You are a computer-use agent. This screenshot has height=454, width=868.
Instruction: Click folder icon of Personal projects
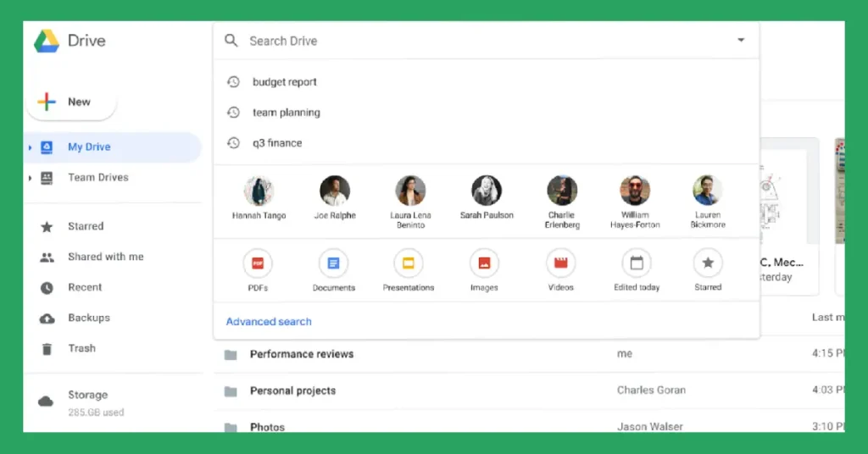(x=231, y=391)
